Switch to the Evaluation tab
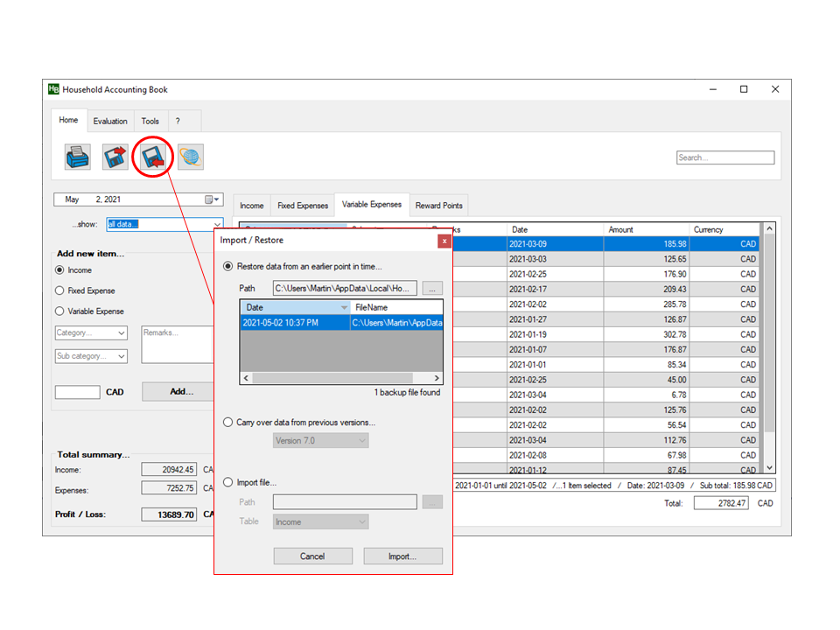 (110, 121)
